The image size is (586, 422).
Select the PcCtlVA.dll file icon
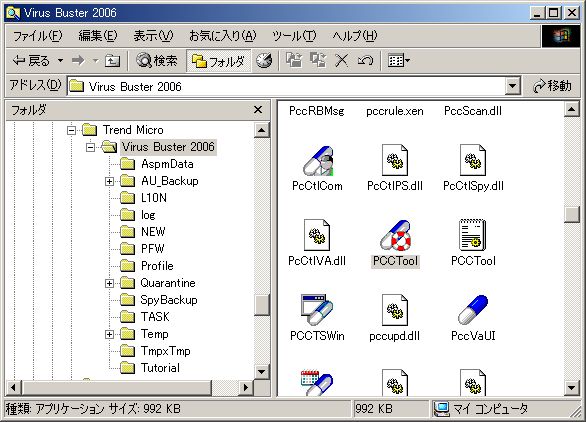(x=317, y=235)
